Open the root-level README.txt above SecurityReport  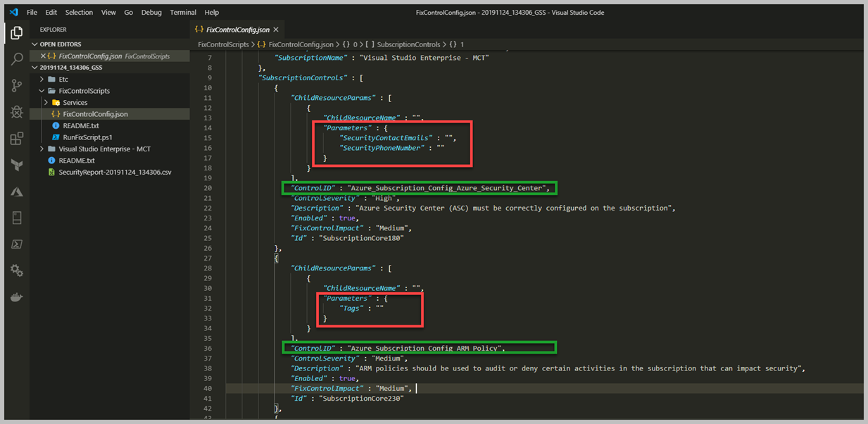tap(77, 161)
